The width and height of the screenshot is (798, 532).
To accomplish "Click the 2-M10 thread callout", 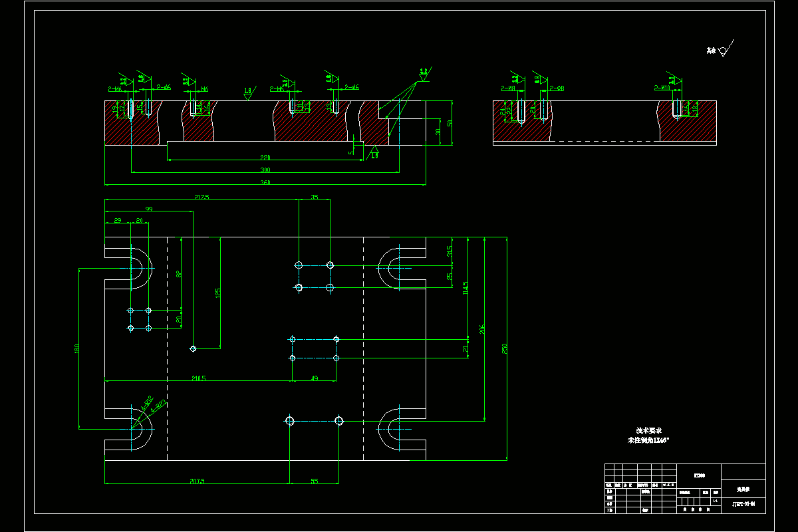I will click(x=662, y=88).
